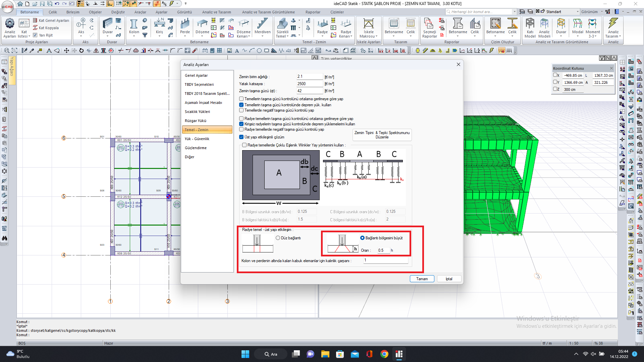Select 'Bağlantı bölgesini büyüt' radio button

pyautogui.click(x=362, y=238)
